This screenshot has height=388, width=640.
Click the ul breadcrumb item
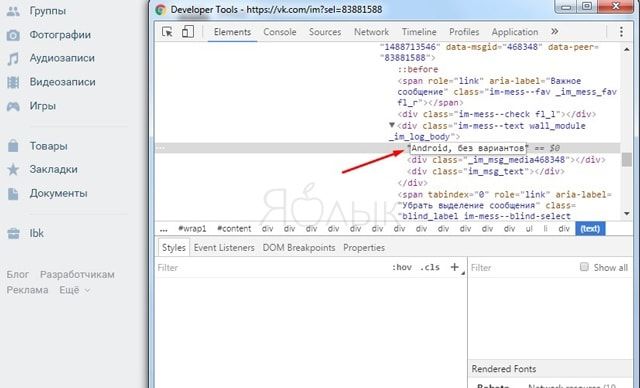(529, 228)
